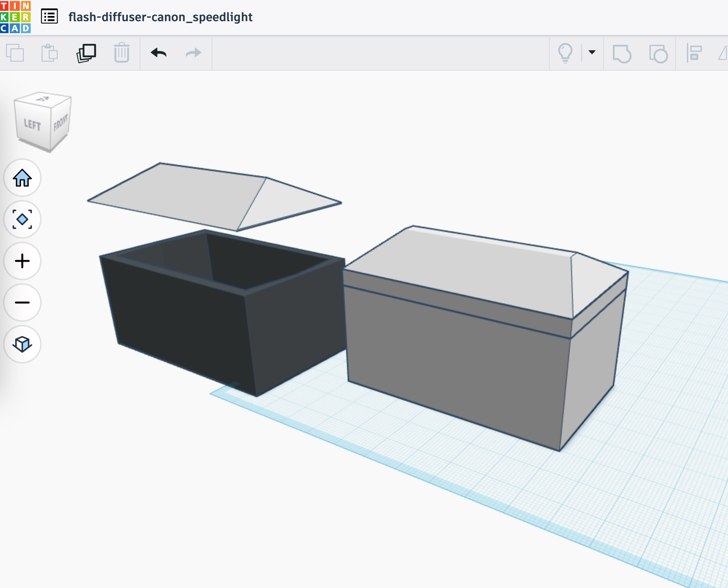Reset to Home view

click(x=22, y=178)
